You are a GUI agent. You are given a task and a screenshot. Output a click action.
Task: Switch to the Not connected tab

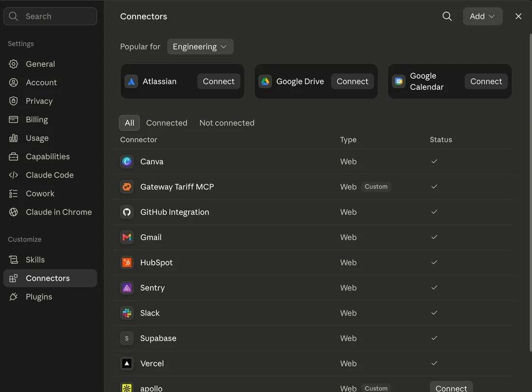coord(227,123)
